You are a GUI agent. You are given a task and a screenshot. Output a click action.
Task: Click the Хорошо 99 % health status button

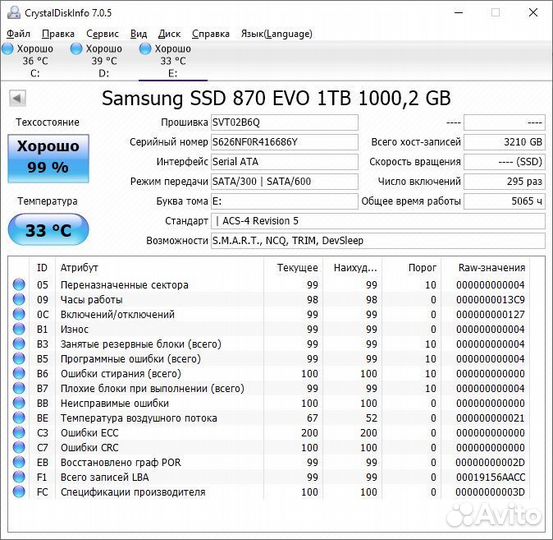[x=48, y=158]
